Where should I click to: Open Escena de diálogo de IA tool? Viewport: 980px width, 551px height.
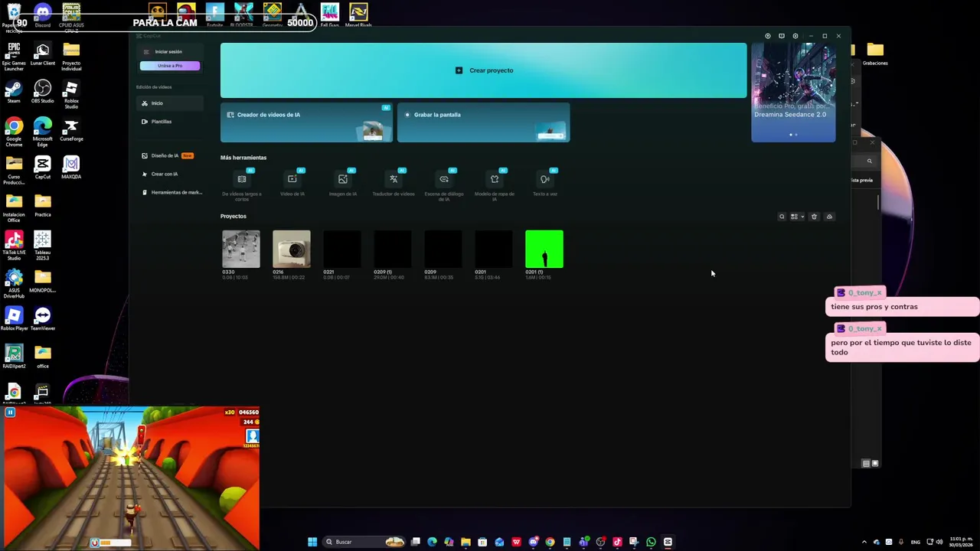pyautogui.click(x=444, y=185)
